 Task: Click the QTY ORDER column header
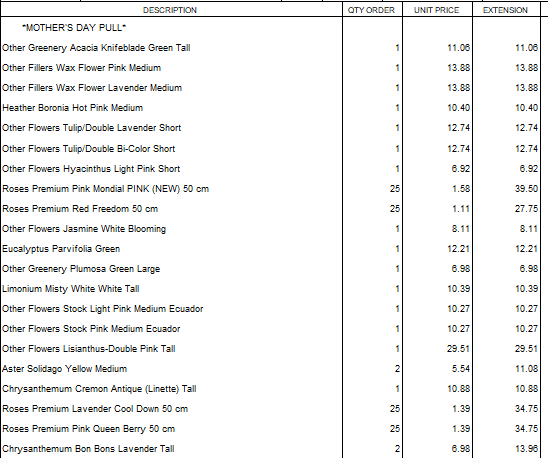coord(371,10)
